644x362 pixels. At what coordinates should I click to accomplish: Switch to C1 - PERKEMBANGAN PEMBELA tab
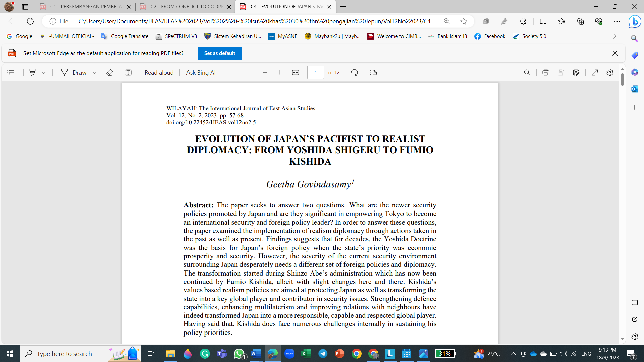86,7
